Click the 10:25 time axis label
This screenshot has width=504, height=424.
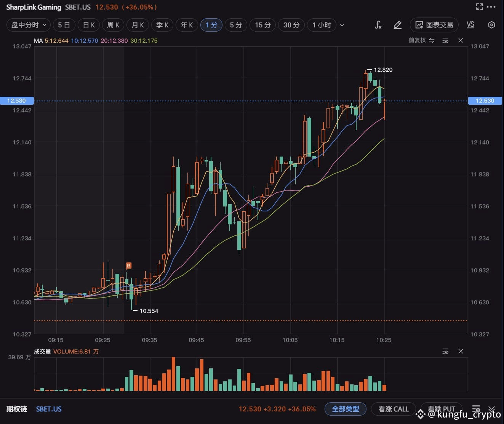[x=384, y=340]
